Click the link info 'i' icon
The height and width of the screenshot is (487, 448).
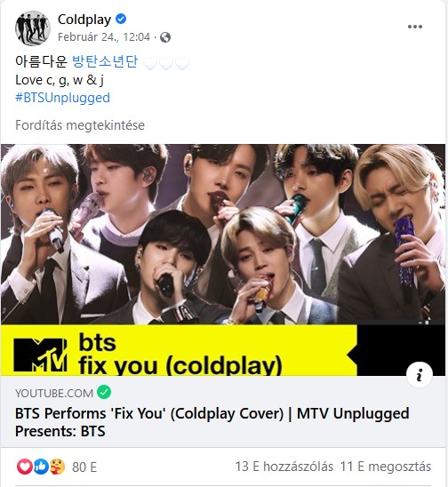pos(420,375)
